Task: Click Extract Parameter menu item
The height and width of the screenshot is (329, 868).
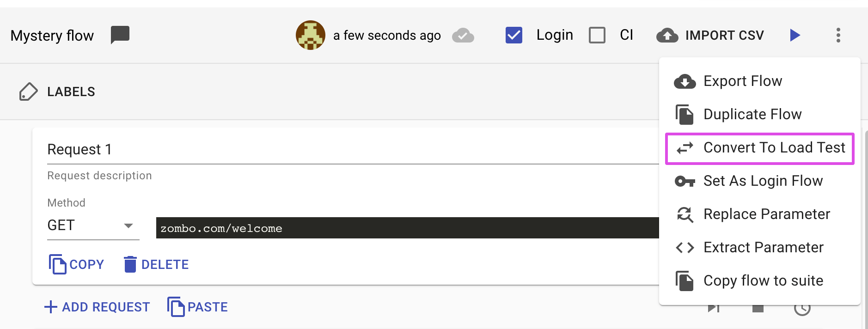Action: coord(763,248)
